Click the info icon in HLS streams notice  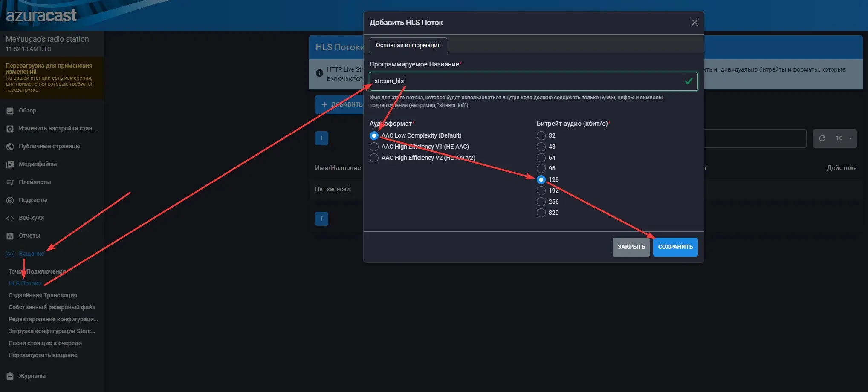pyautogui.click(x=319, y=73)
